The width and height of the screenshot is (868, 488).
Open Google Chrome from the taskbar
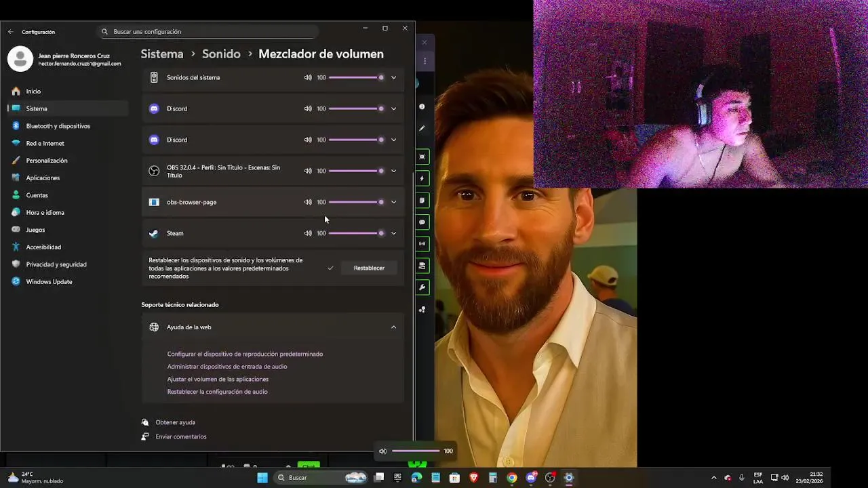[512, 478]
